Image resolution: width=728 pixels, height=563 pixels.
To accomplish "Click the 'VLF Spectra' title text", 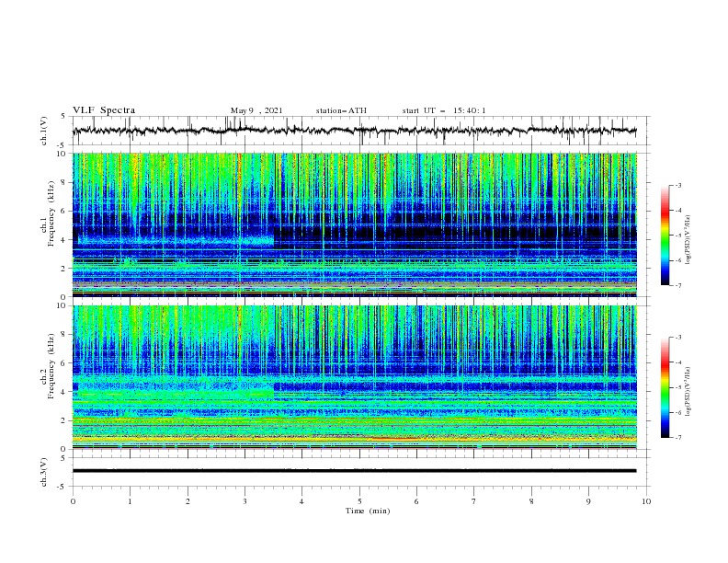I will coord(104,110).
